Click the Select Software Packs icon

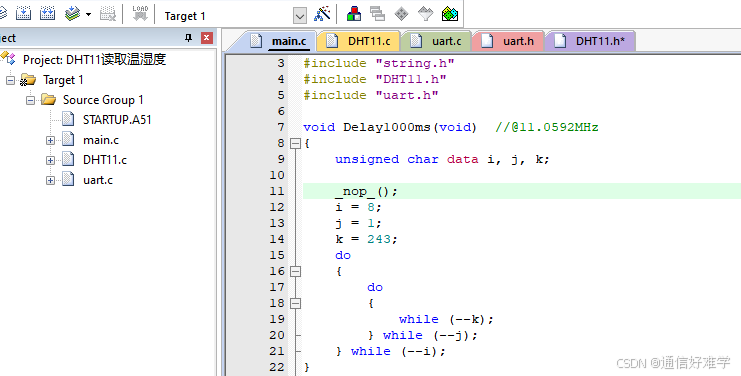click(425, 14)
